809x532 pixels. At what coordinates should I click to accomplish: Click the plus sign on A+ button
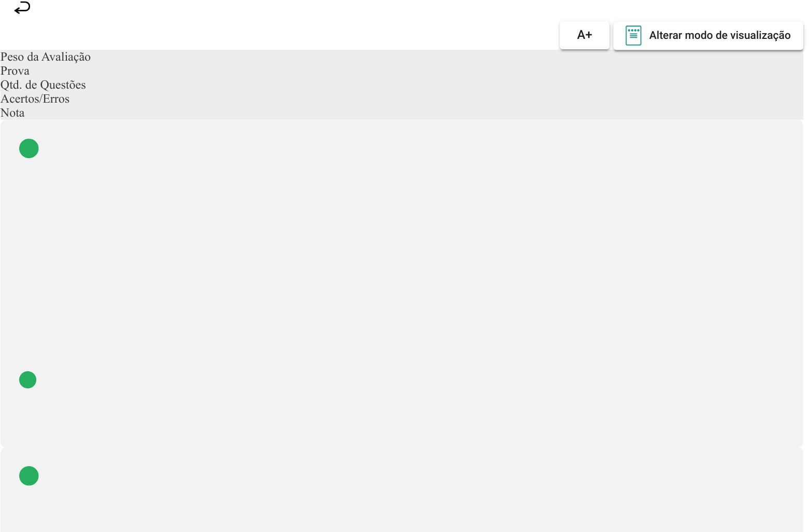point(589,35)
